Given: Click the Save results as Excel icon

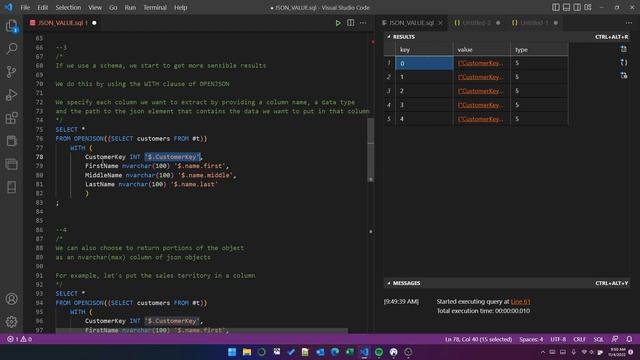Looking at the screenshot, I should pyautogui.click(x=624, y=76).
